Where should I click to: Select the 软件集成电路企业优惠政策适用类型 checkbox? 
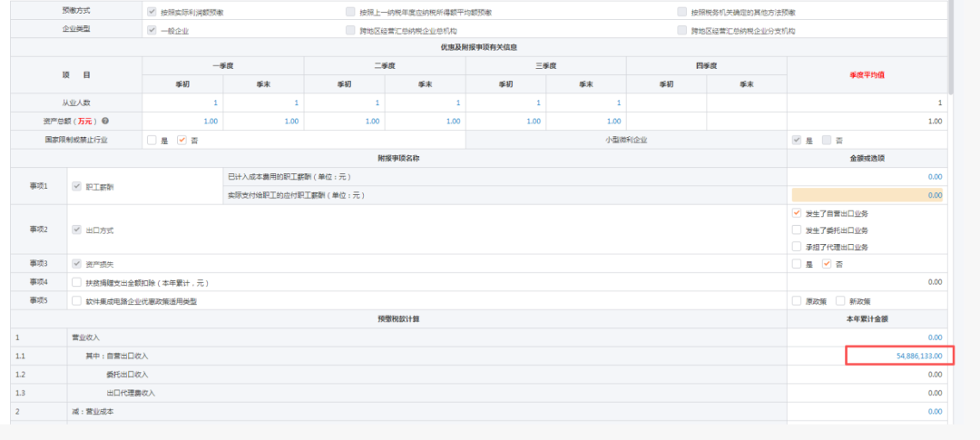pyautogui.click(x=76, y=300)
